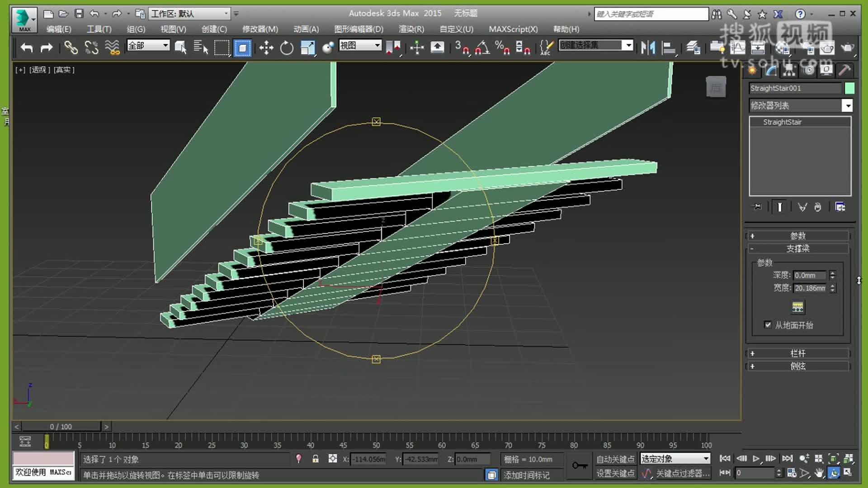
Task: Enable the 自动关键点 toggle
Action: coord(615,459)
